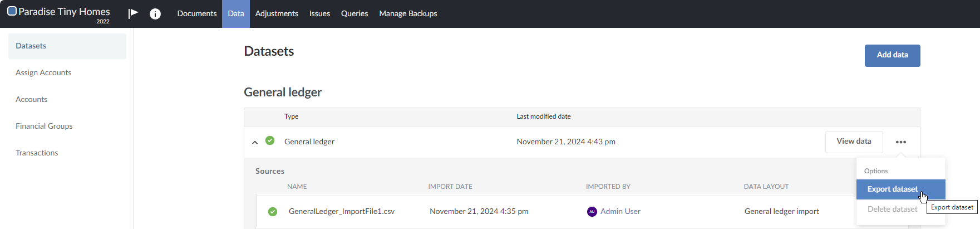This screenshot has width=980, height=229.
Task: Click the green check beside General ledger
Action: tap(270, 141)
